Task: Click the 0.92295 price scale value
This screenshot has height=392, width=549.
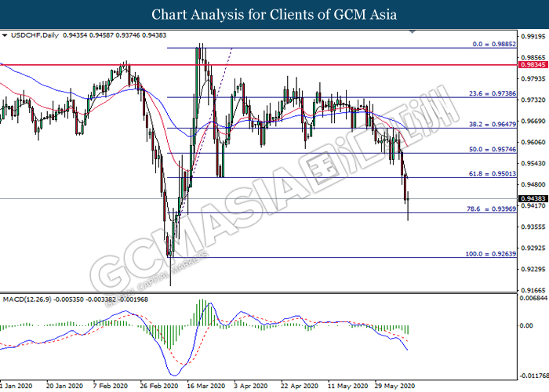Action: [533, 269]
